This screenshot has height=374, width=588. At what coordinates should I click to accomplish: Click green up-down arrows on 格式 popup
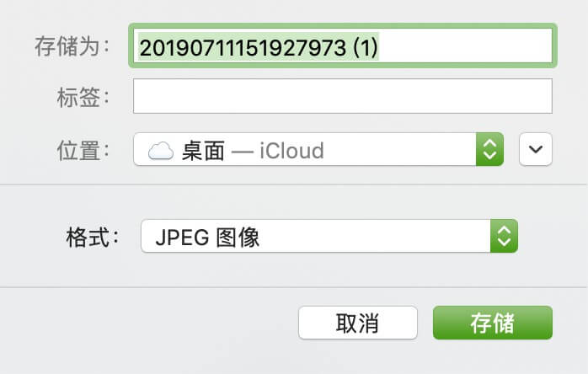tap(504, 236)
